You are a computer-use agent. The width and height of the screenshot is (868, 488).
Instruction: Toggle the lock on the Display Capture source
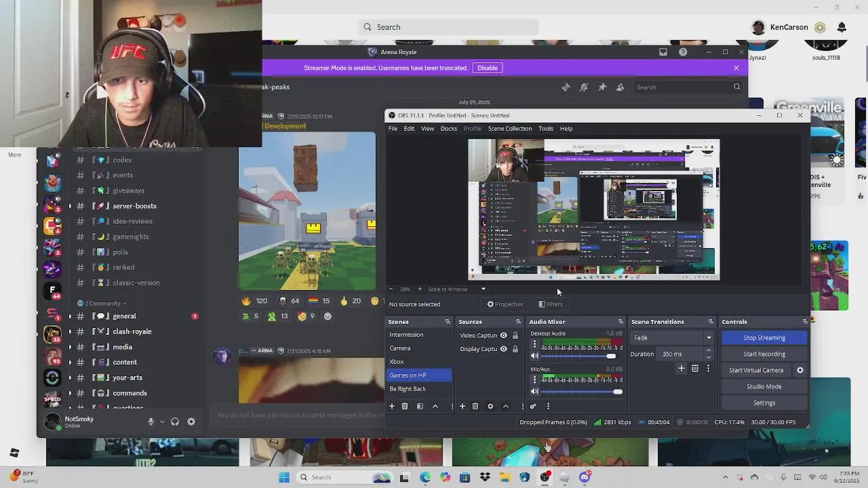515,349
